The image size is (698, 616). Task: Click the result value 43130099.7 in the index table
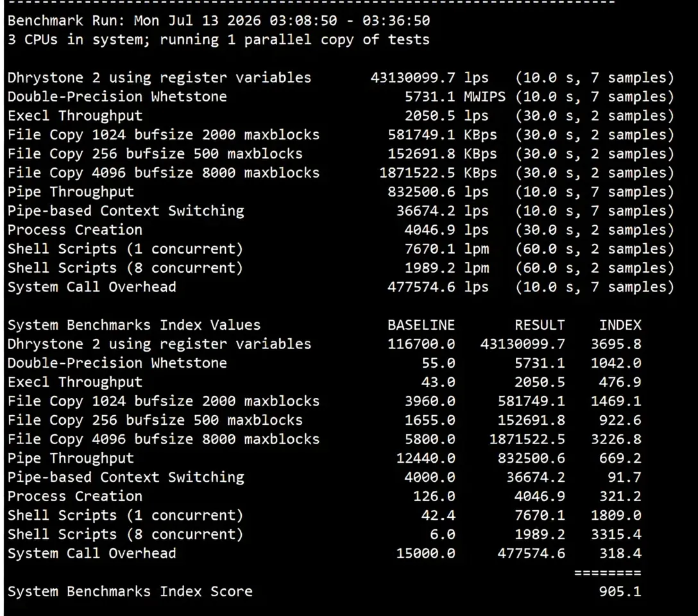(523, 344)
